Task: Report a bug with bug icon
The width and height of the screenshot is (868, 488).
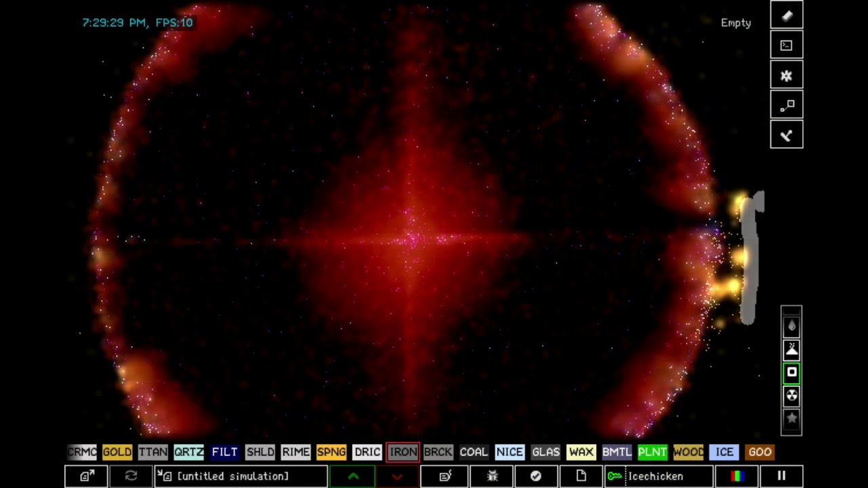Action: (x=492, y=476)
